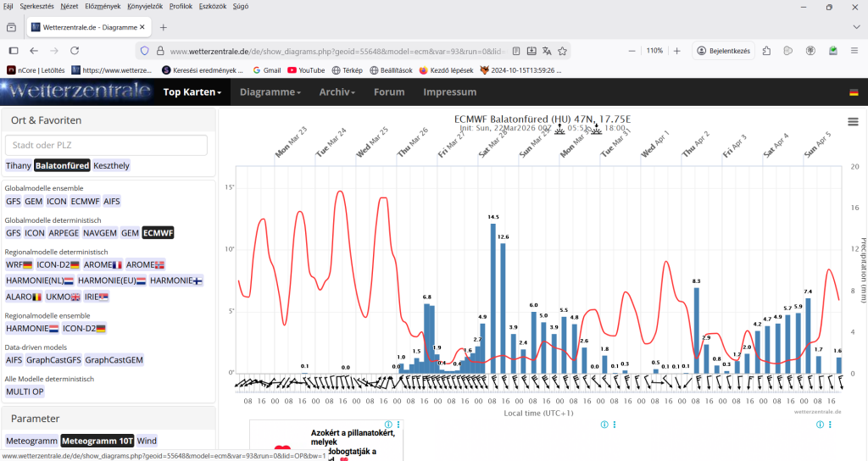The width and height of the screenshot is (868, 461).
Task: Toggle the browser sidebar icon
Action: [x=14, y=51]
